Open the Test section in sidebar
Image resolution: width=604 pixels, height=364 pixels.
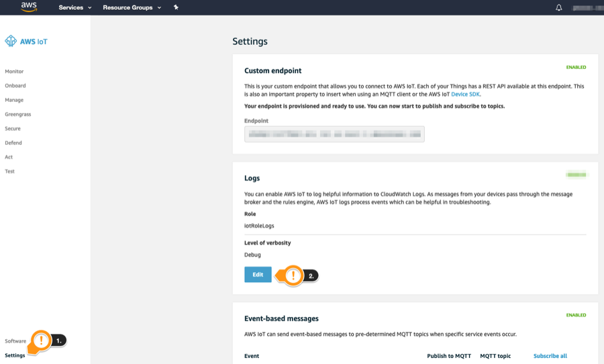coord(9,171)
